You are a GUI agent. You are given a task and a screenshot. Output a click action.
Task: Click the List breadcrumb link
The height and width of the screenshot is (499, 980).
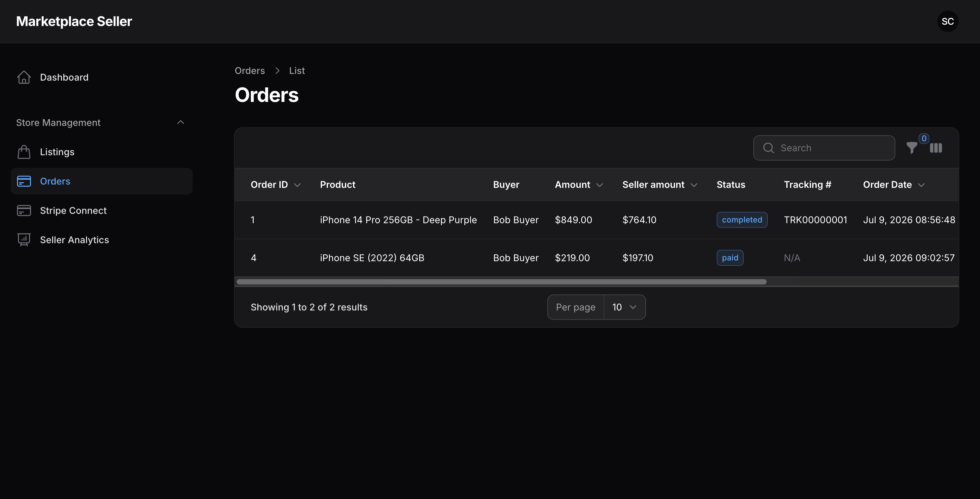point(297,71)
